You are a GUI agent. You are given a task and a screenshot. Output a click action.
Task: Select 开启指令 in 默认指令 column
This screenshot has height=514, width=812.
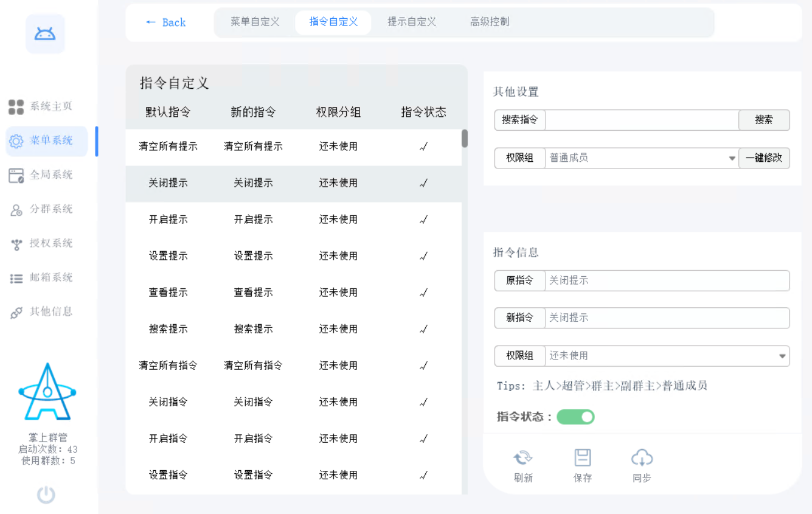[x=168, y=439]
